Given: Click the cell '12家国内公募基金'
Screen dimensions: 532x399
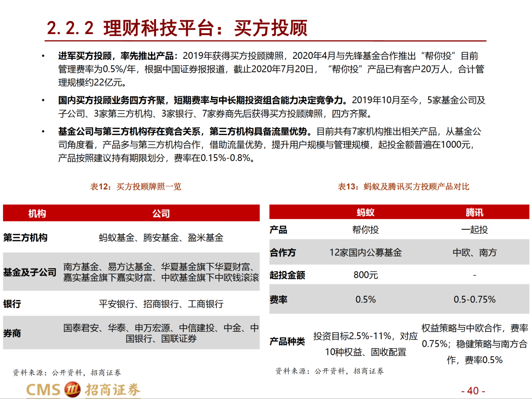Looking at the screenshot, I should pos(366,252).
